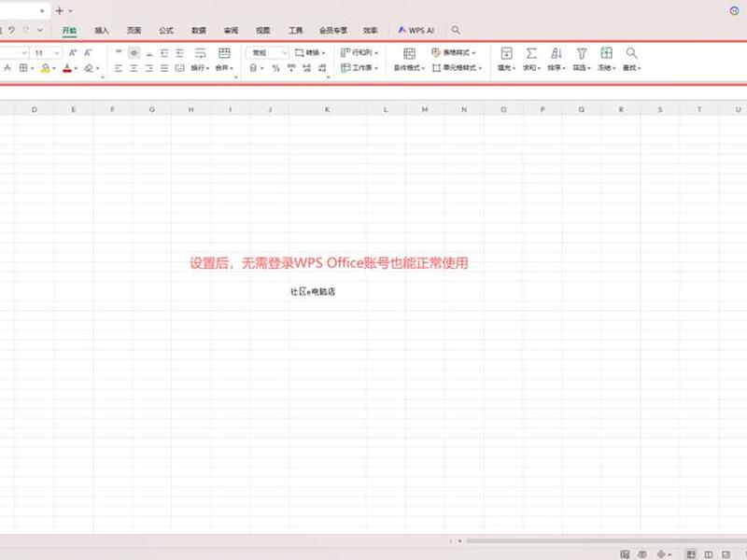Toggle bottom vertical alignment
The width and height of the screenshot is (747, 560).
(x=149, y=53)
